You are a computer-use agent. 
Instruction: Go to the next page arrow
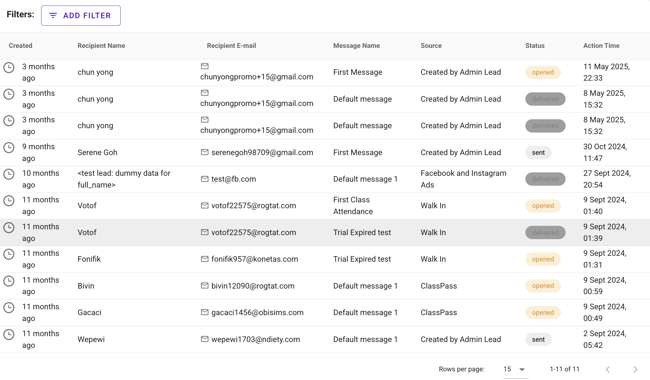pos(635,369)
